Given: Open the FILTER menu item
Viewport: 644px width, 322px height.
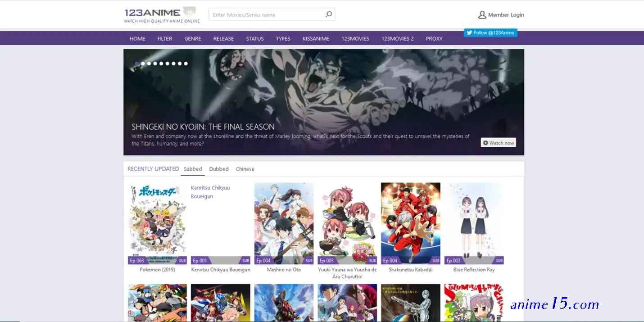Looking at the screenshot, I should pyautogui.click(x=165, y=39).
